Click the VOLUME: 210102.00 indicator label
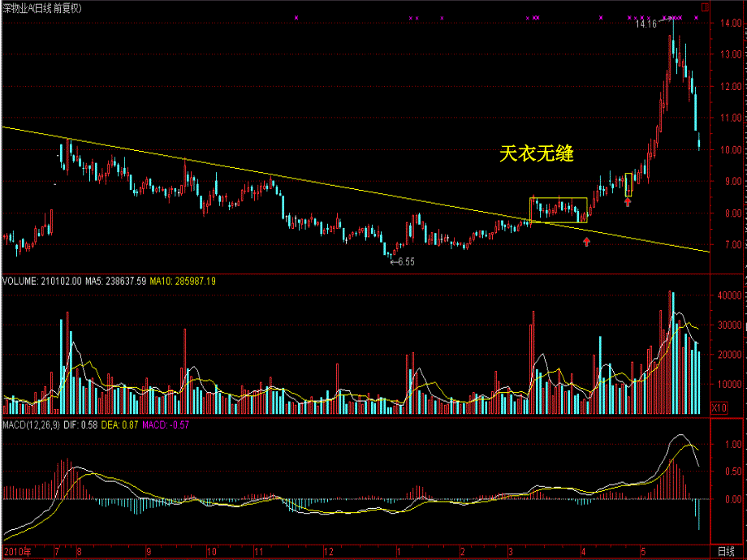 (42, 282)
